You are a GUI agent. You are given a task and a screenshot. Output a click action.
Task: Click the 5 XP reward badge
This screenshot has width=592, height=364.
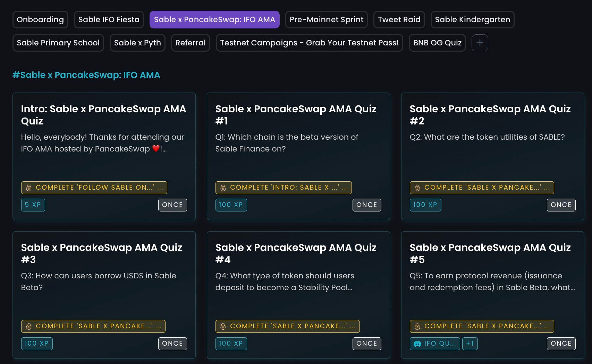click(x=33, y=205)
